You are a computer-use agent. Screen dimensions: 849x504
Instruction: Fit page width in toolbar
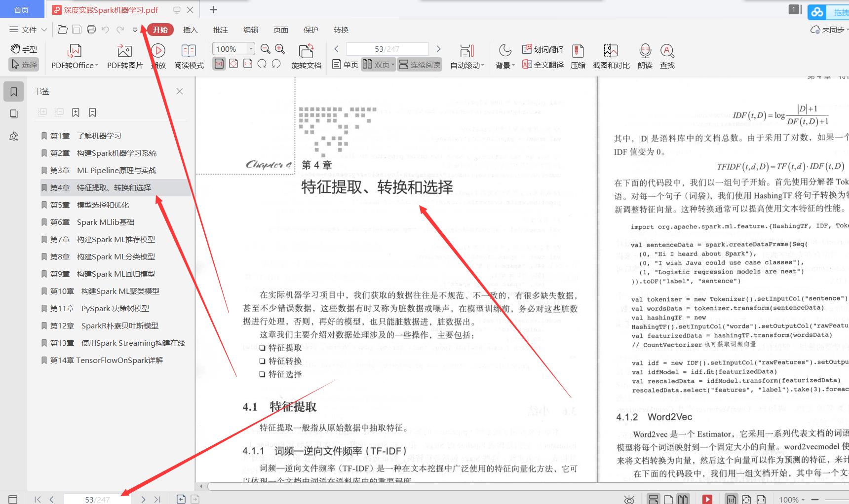pyautogui.click(x=248, y=64)
